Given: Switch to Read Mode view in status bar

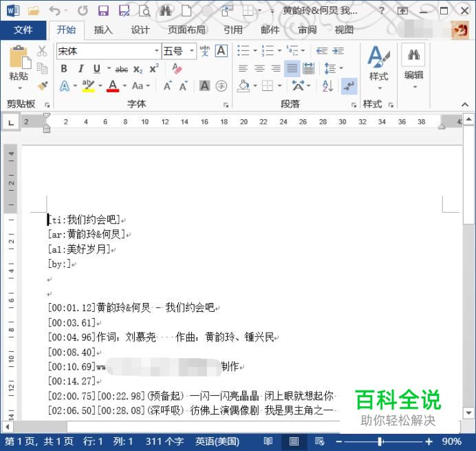Looking at the screenshot, I should [x=268, y=441].
